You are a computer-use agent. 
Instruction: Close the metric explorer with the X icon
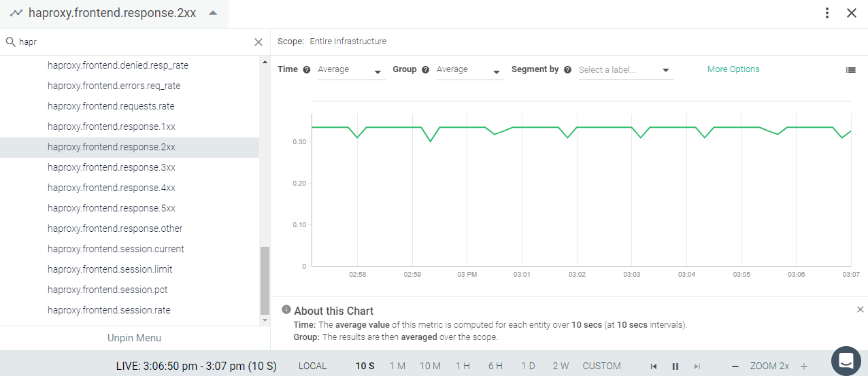click(x=852, y=13)
